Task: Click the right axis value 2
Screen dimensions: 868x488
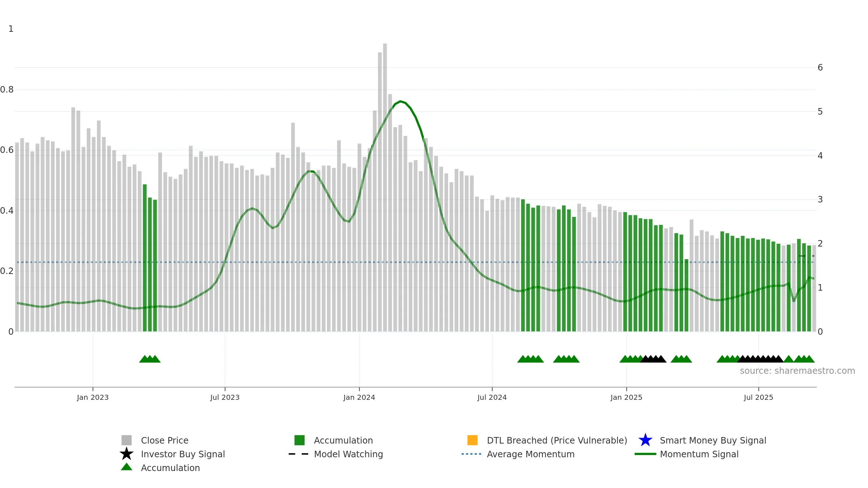Action: click(820, 244)
